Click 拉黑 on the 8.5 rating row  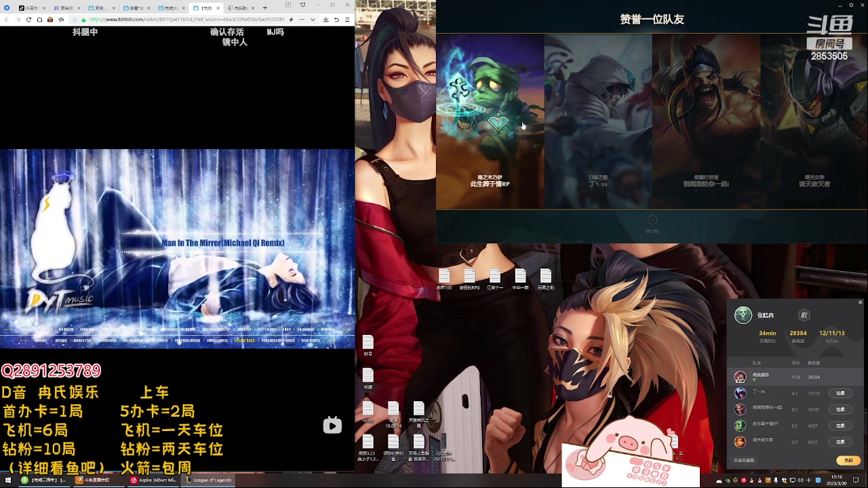[x=840, y=442]
